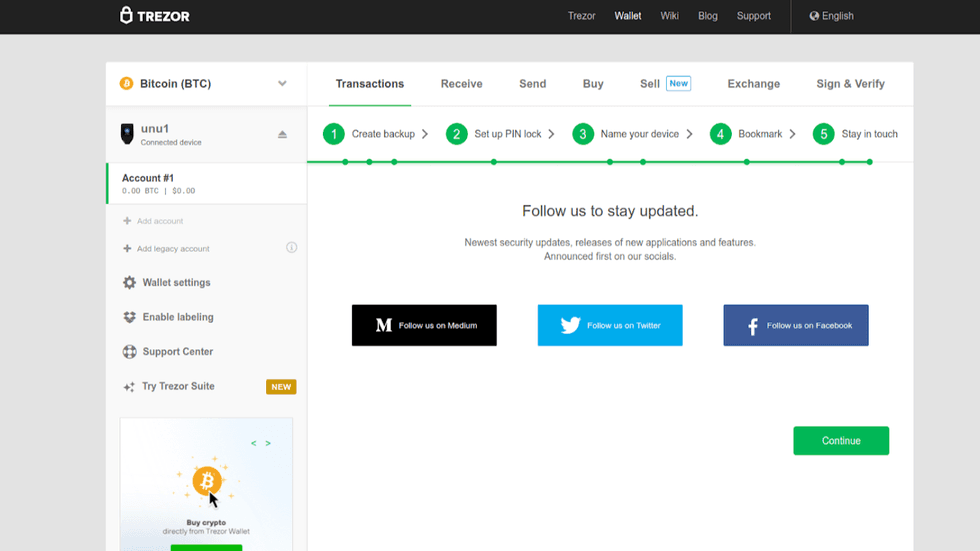Click step 4 green circle

tap(721, 134)
